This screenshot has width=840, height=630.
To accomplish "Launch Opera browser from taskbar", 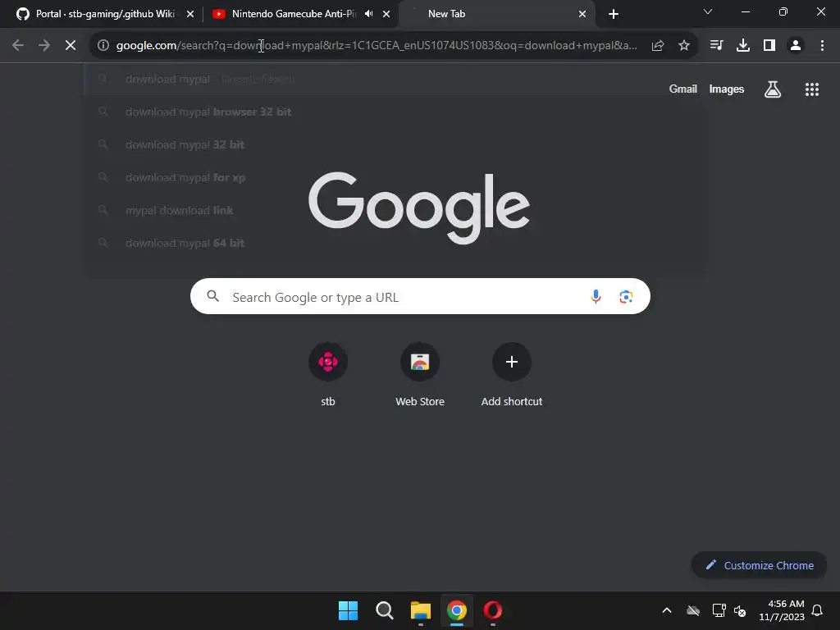I will (x=493, y=610).
